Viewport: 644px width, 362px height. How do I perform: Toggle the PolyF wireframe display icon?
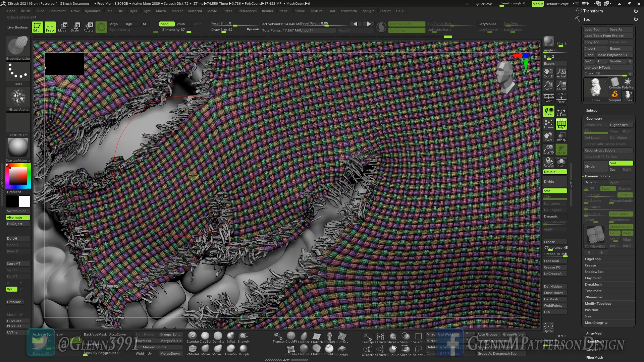561,124
